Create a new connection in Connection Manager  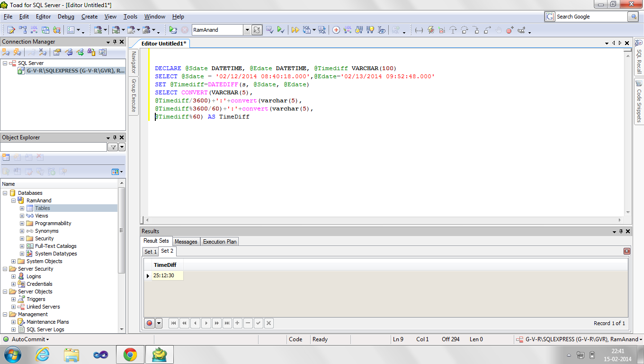tap(5, 52)
